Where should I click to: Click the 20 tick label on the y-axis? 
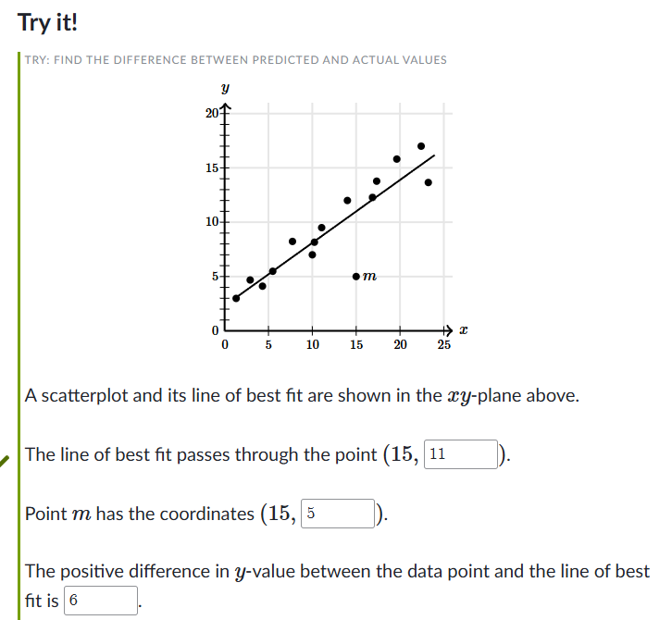point(210,114)
